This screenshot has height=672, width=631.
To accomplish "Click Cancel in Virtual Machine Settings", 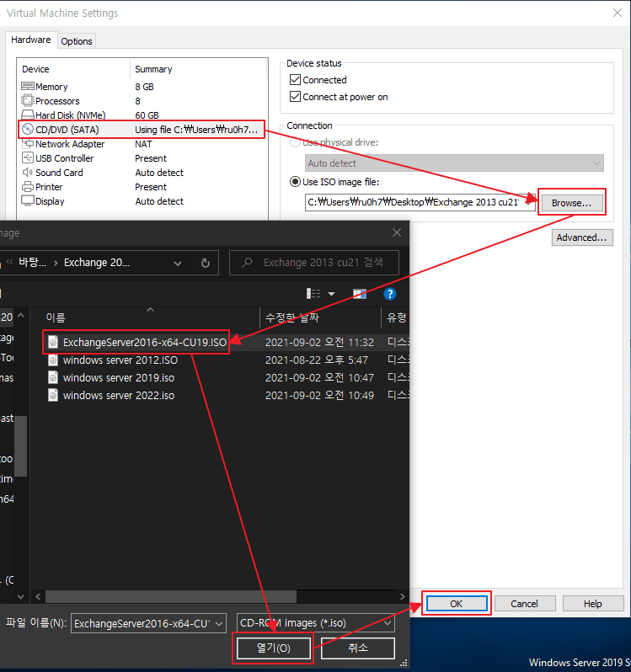I will [525, 604].
